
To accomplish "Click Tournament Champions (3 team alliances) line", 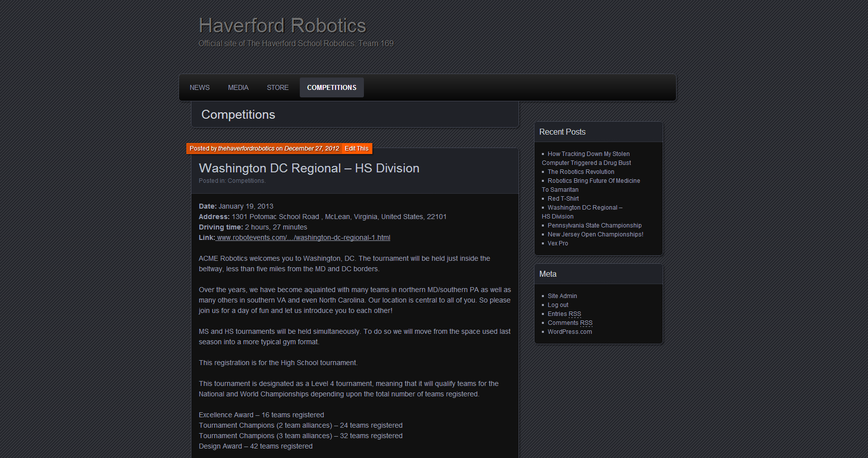I will click(301, 436).
